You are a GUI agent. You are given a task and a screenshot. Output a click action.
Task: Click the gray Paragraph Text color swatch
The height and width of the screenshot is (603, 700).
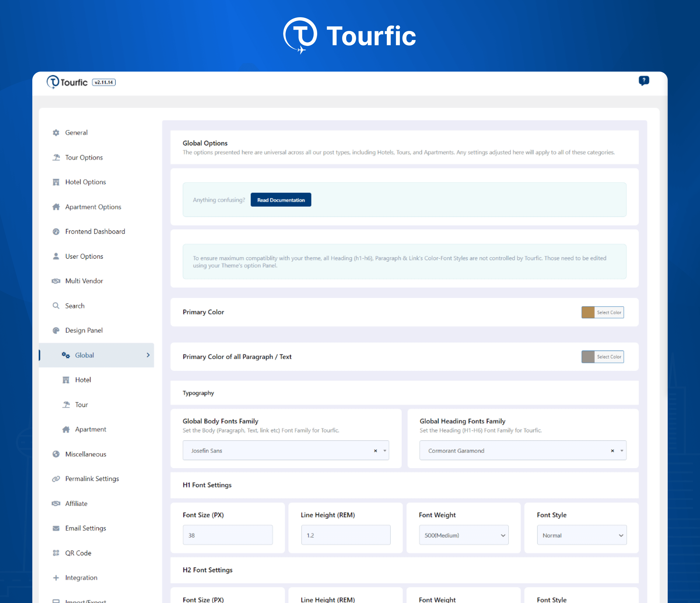pyautogui.click(x=588, y=357)
